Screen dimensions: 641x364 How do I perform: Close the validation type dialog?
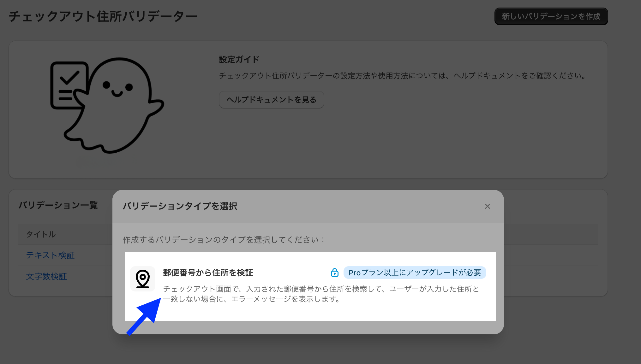tap(488, 206)
